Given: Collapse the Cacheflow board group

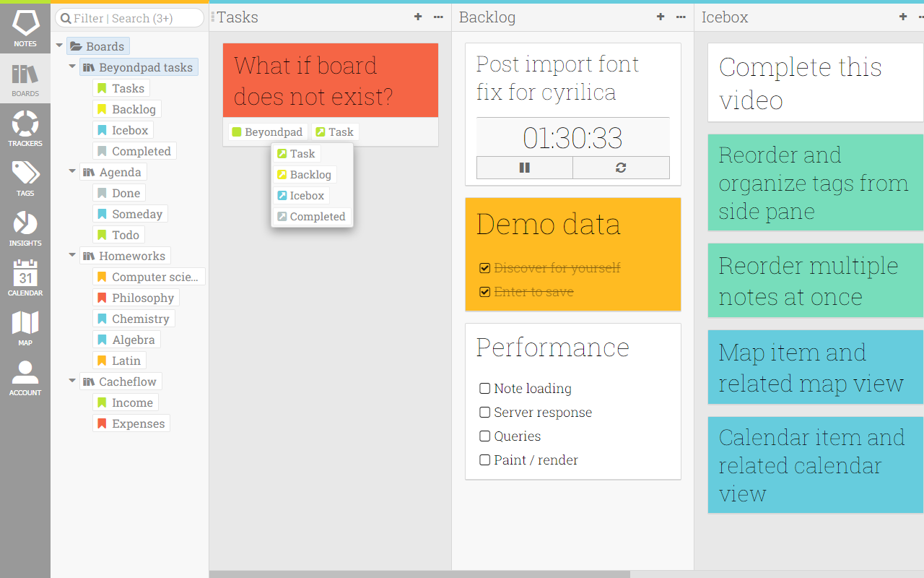Looking at the screenshot, I should (72, 381).
